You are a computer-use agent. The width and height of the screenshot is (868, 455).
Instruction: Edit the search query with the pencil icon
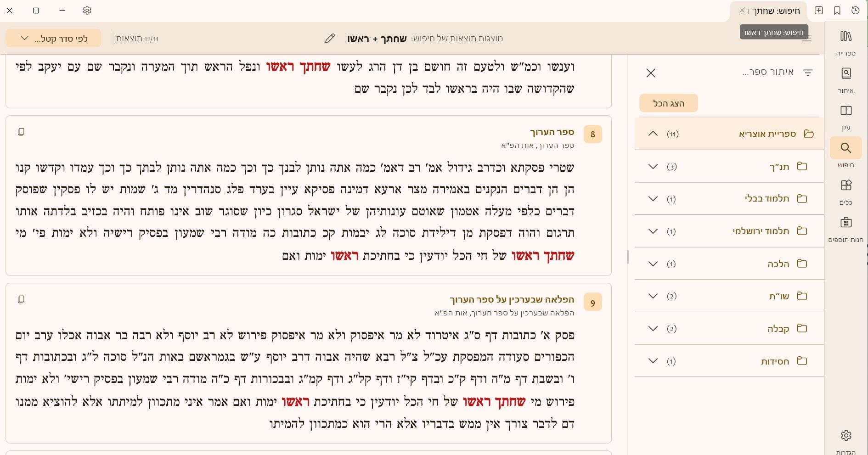click(330, 39)
